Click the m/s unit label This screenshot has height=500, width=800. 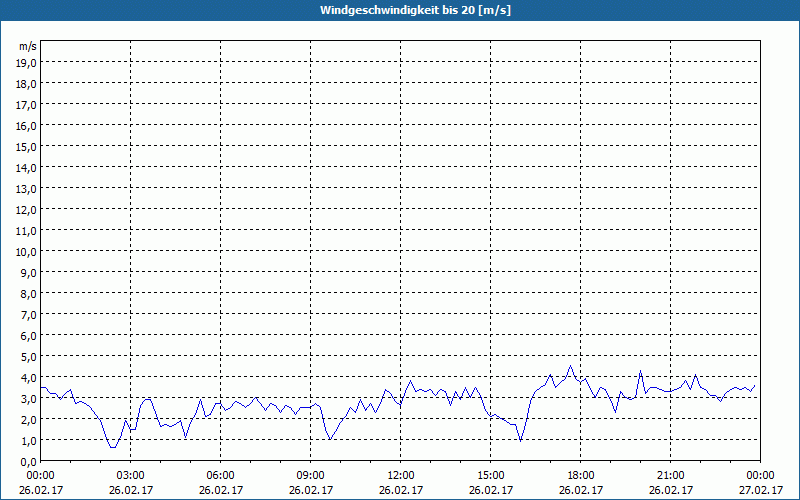(x=28, y=46)
